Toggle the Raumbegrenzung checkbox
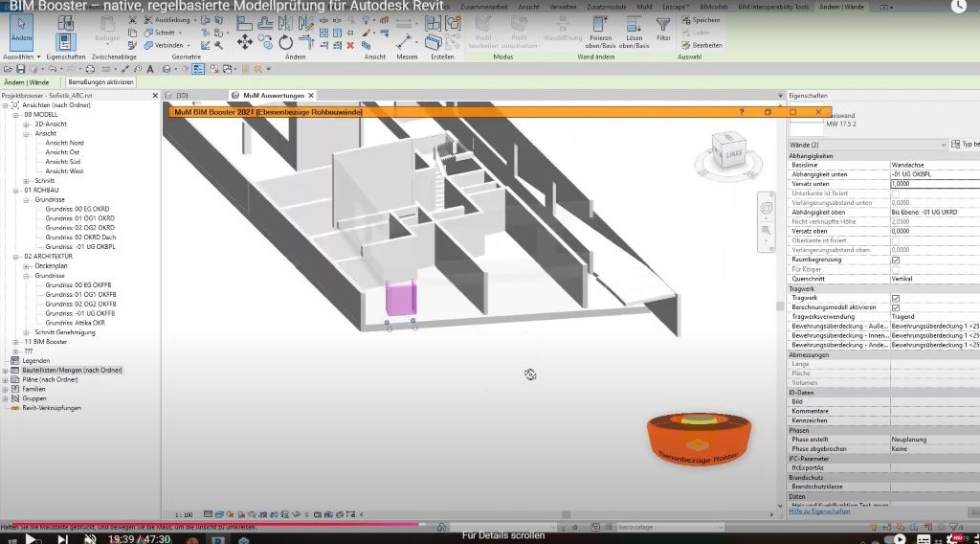Image resolution: width=980 pixels, height=544 pixels. 895,260
